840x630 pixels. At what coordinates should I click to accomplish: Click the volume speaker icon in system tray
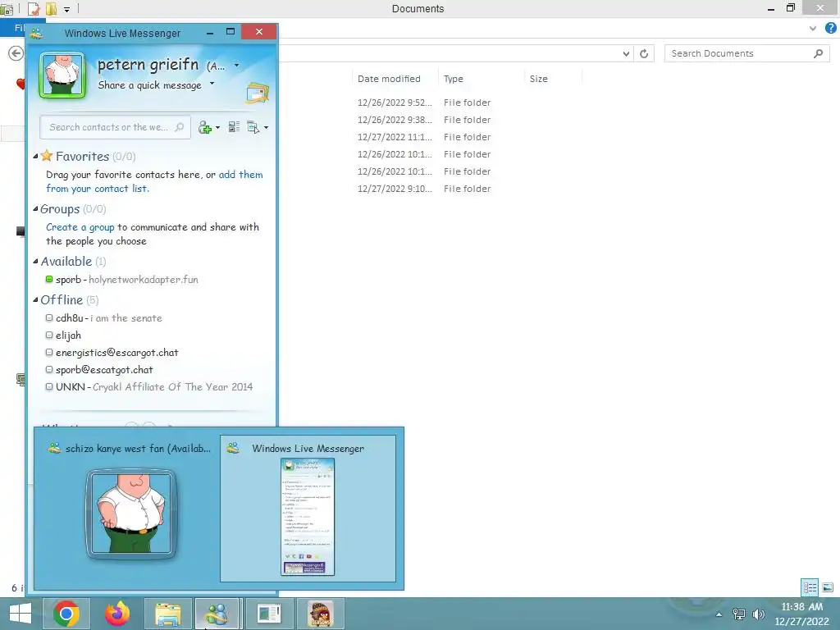click(758, 614)
